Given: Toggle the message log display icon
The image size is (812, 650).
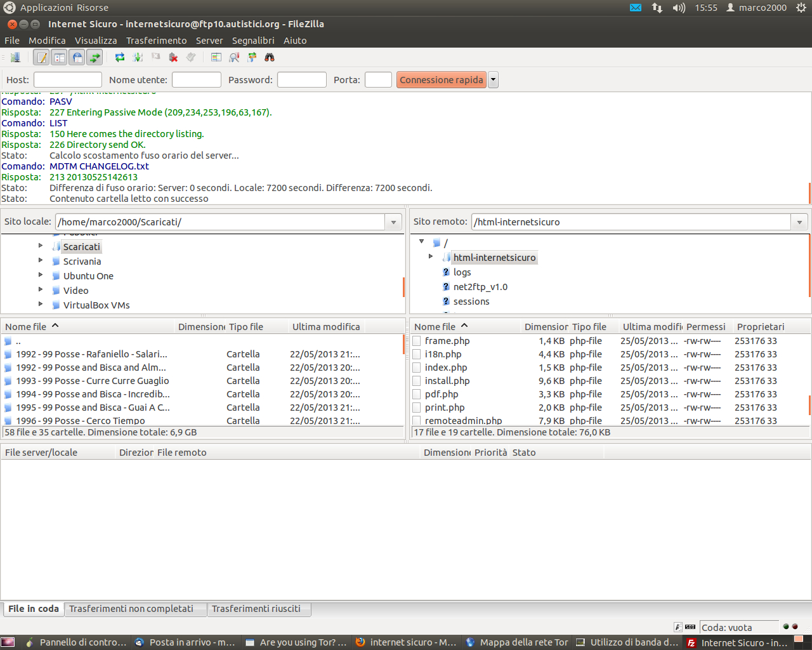Looking at the screenshot, I should click(42, 58).
